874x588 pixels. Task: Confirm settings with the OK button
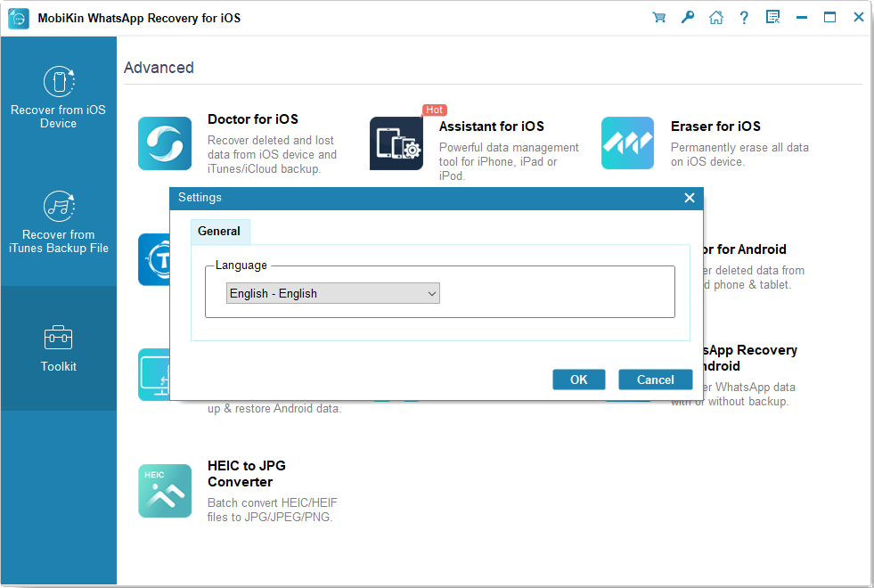tap(578, 380)
